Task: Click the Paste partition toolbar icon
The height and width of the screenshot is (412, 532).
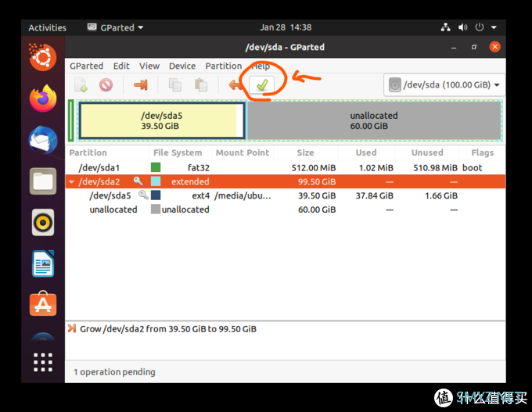Action: tap(201, 84)
